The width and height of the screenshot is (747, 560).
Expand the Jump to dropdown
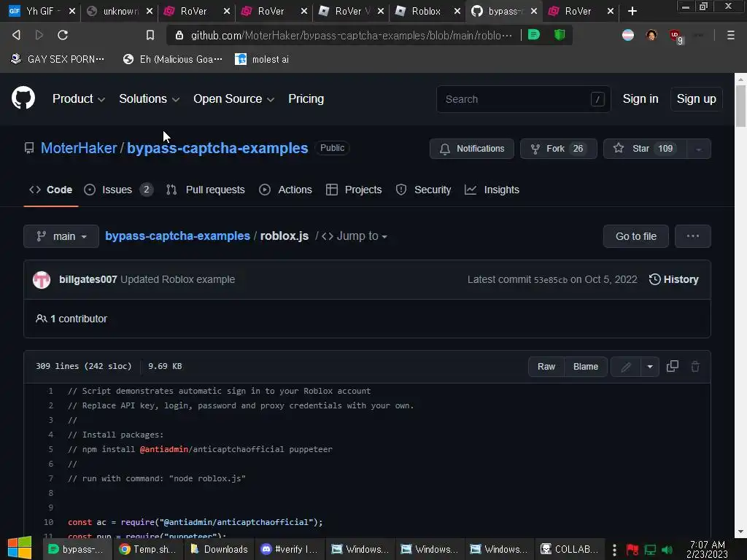355,236
